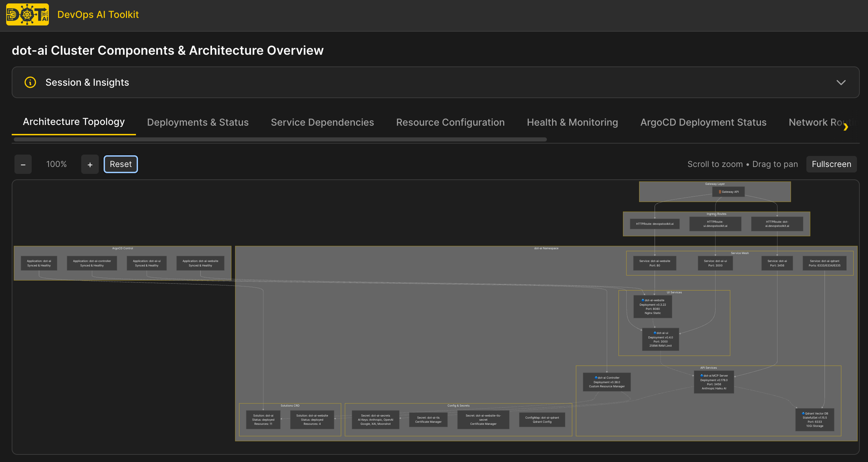Switch to the Health & Monitoring tab
This screenshot has height=462, width=868.
pyautogui.click(x=572, y=122)
